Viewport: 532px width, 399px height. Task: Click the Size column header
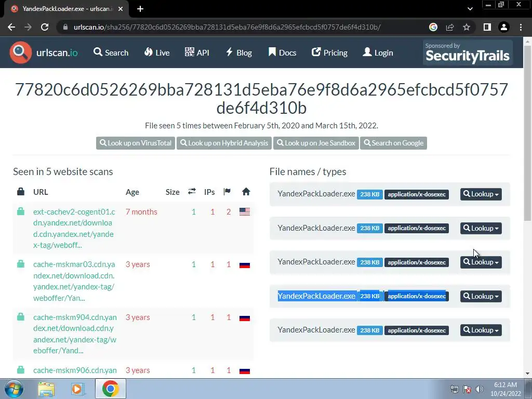pyautogui.click(x=172, y=192)
